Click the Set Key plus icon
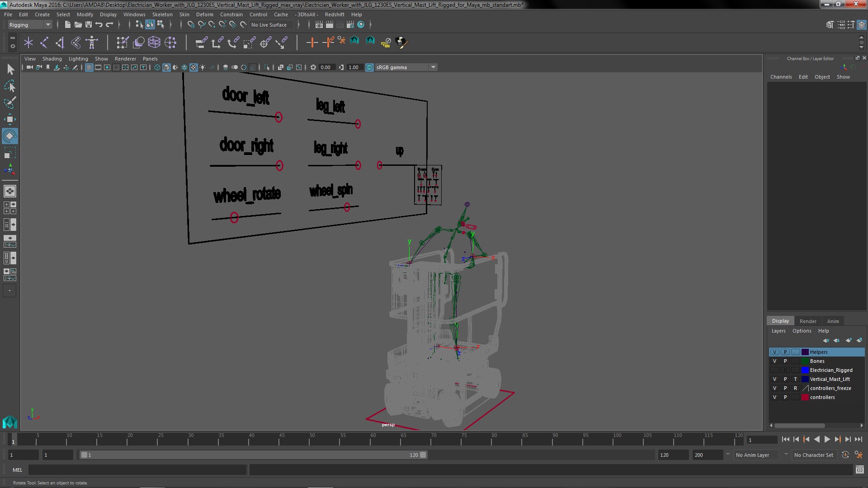The image size is (868, 488). tap(311, 42)
